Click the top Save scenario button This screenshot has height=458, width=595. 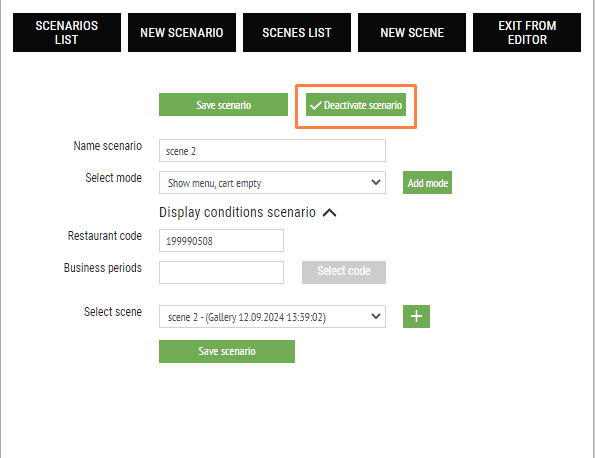[x=223, y=105]
